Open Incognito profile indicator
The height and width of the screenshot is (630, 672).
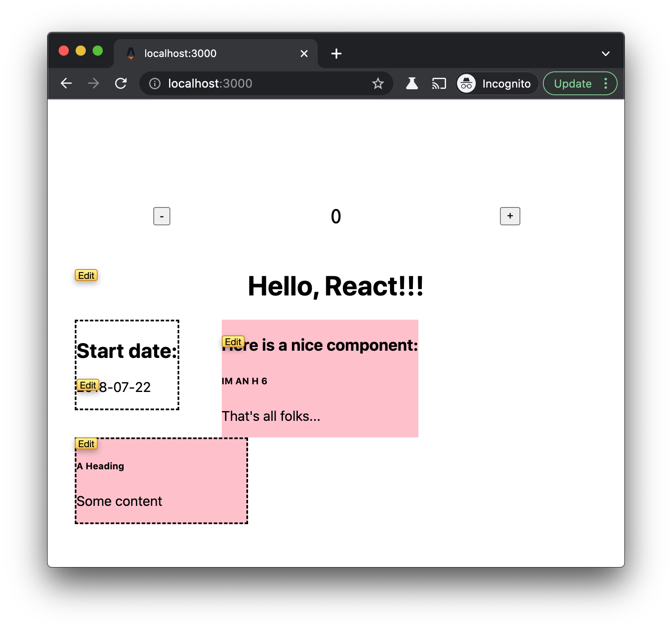pos(496,83)
